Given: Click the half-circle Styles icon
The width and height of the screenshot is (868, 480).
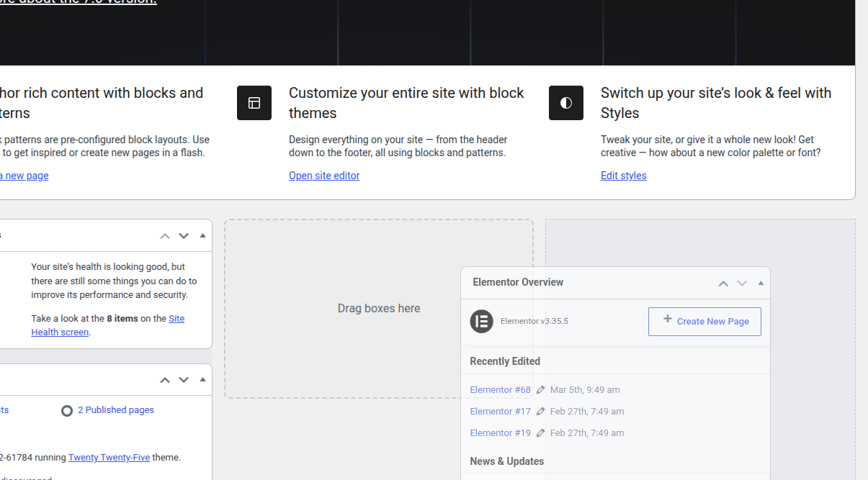Looking at the screenshot, I should 566,103.
